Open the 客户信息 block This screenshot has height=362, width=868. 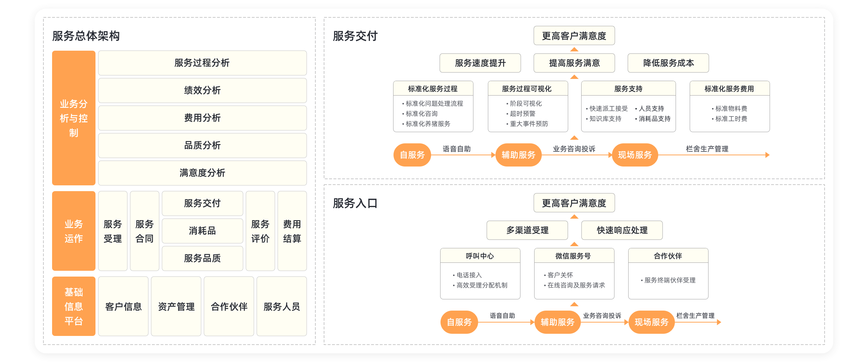click(123, 307)
